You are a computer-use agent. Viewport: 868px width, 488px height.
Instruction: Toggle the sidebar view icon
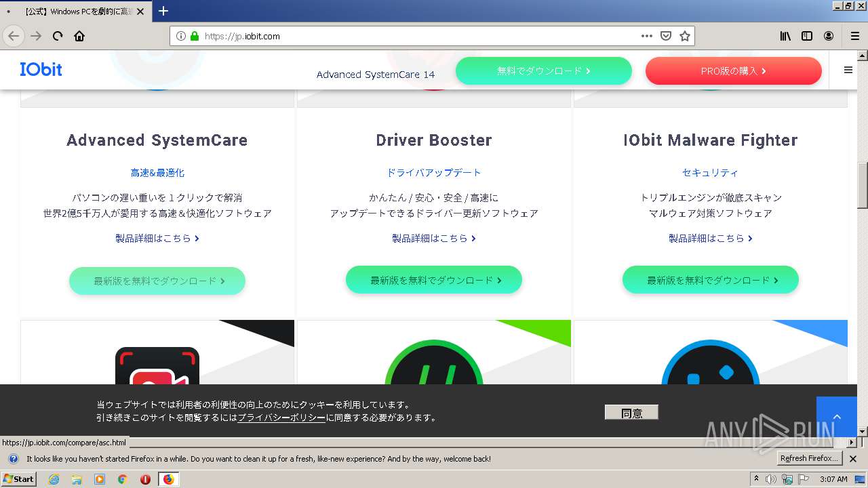[x=807, y=36]
